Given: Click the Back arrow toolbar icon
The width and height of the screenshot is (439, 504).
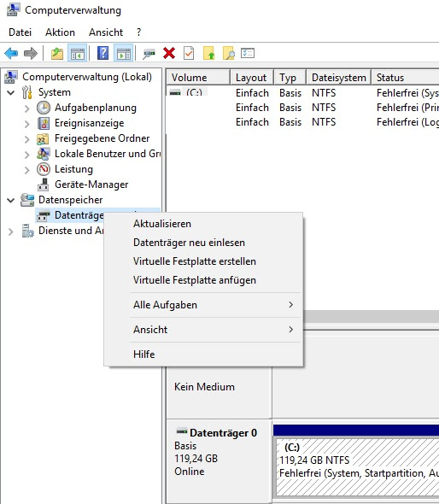Looking at the screenshot, I should [11, 53].
